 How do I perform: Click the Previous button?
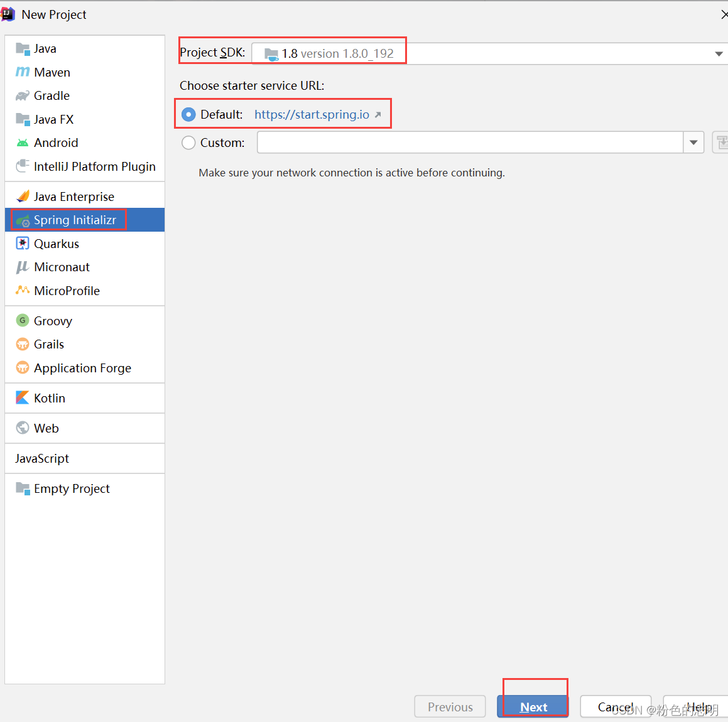coord(450,707)
